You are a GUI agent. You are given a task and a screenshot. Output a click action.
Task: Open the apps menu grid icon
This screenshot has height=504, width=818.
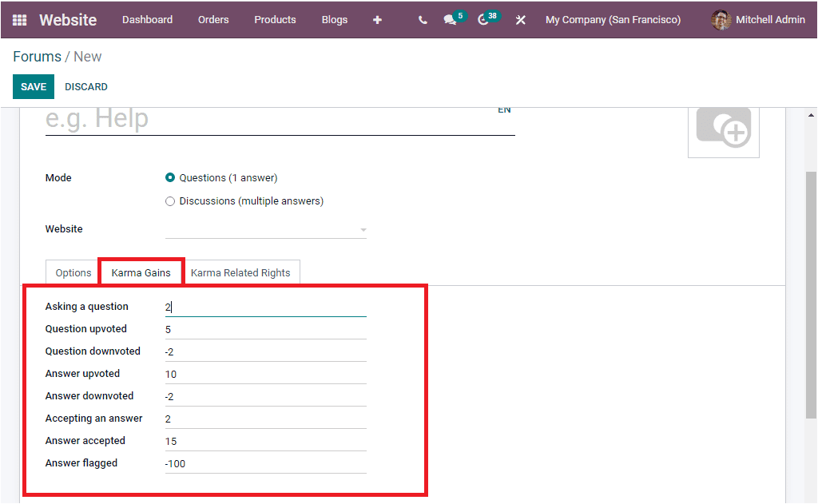(19, 19)
